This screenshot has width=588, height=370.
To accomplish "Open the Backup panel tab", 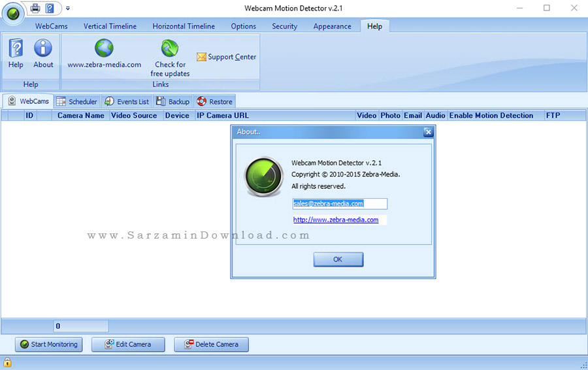I will coord(172,102).
